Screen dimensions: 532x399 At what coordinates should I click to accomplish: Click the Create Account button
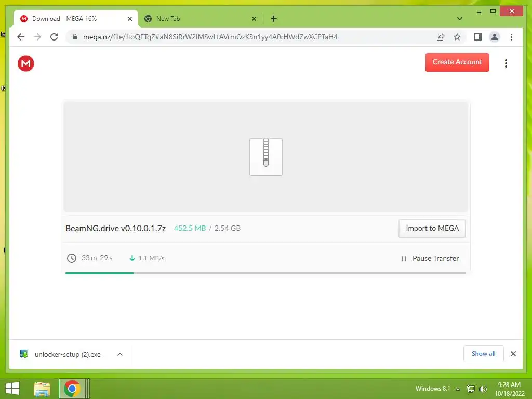coord(457,62)
